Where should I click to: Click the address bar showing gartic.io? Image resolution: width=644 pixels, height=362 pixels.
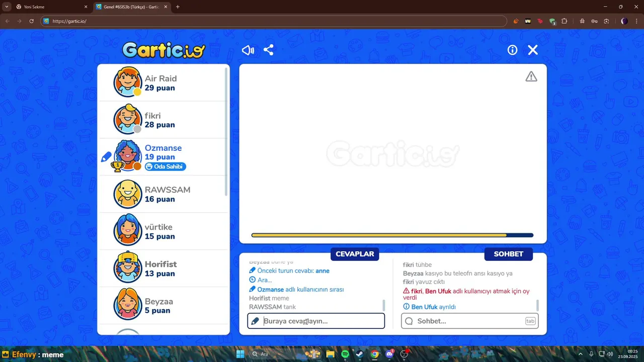pos(274,21)
